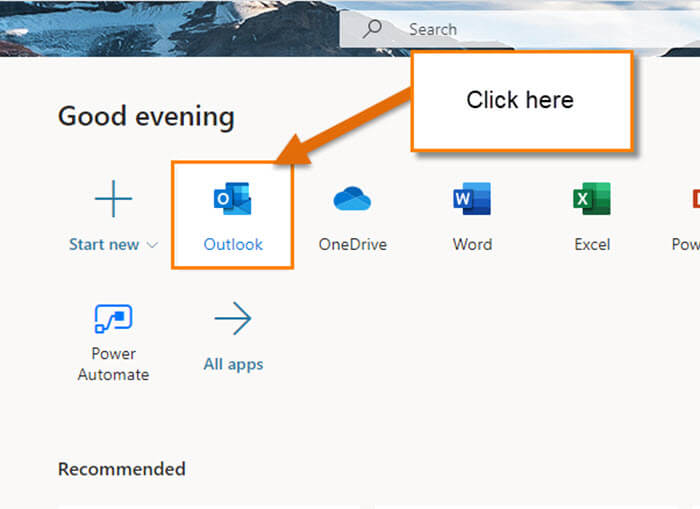Click the Power Automate text label
The height and width of the screenshot is (509, 700).
click(113, 364)
